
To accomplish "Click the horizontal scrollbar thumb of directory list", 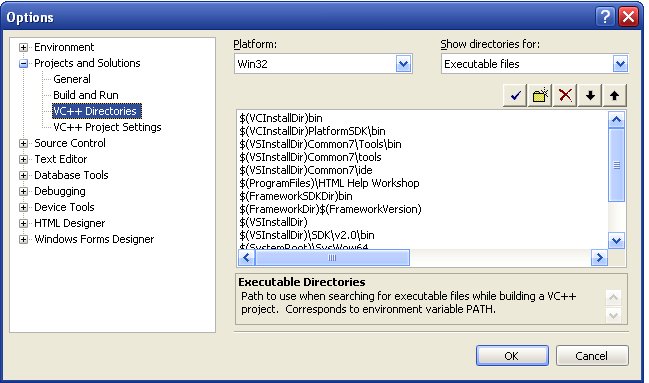I will tap(332, 258).
